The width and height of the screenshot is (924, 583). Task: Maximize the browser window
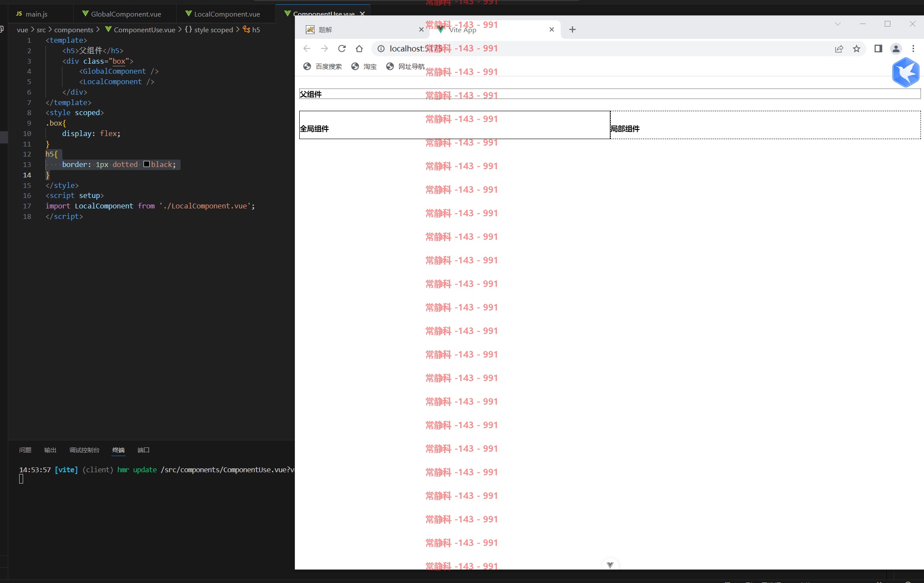(887, 24)
